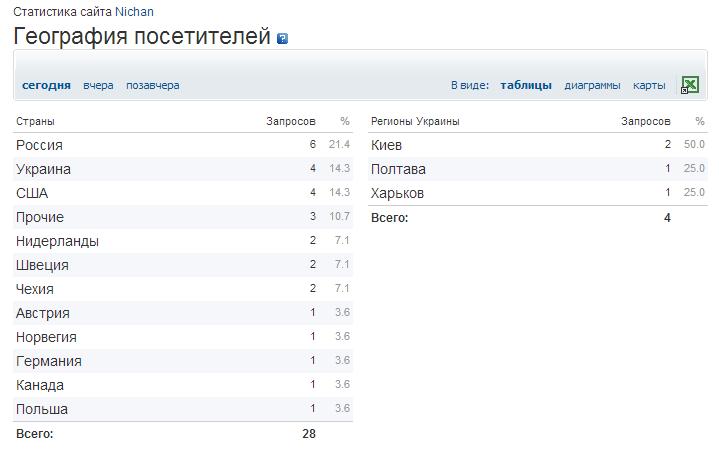The image size is (719, 454).
Task: Select the Украина country row
Action: click(183, 169)
